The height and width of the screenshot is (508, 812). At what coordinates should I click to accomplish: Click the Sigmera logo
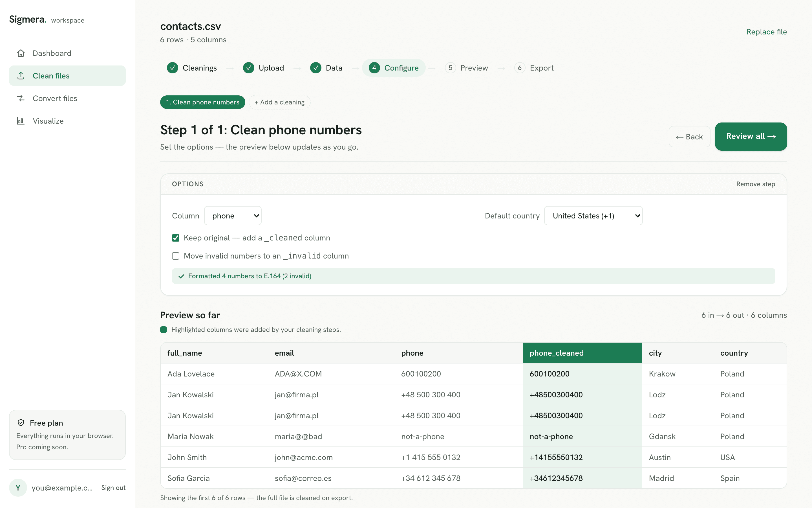(28, 19)
